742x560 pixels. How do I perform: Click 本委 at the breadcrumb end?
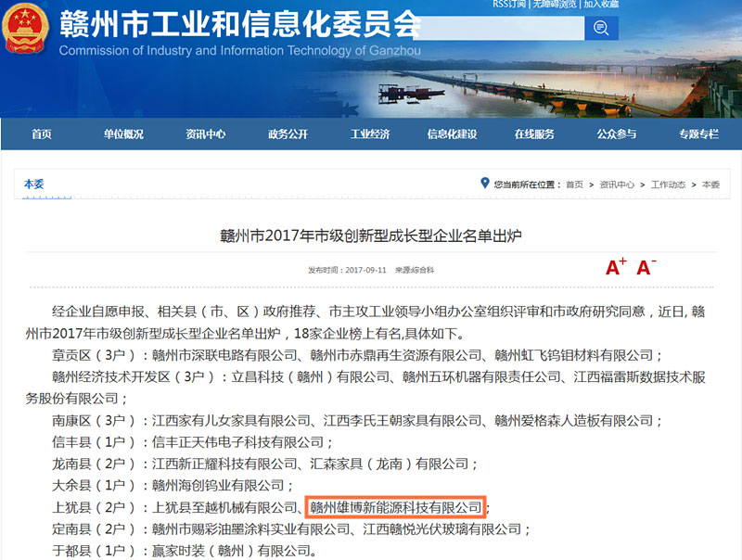[x=710, y=185]
